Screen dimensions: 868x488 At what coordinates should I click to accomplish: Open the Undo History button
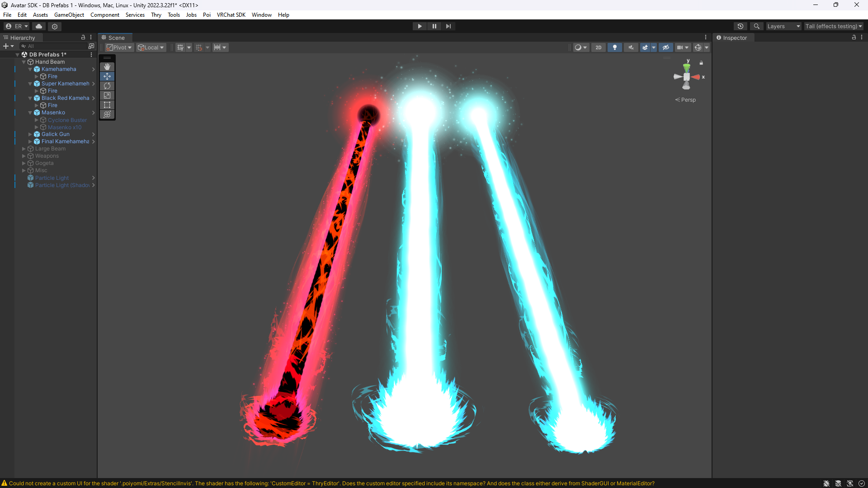740,26
